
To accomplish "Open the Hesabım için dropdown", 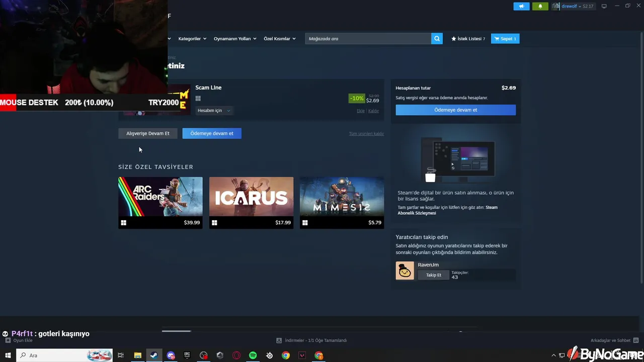I will tap(214, 111).
